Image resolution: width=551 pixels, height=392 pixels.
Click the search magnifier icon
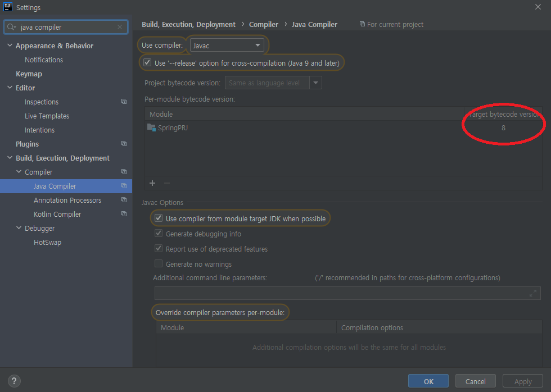11,27
